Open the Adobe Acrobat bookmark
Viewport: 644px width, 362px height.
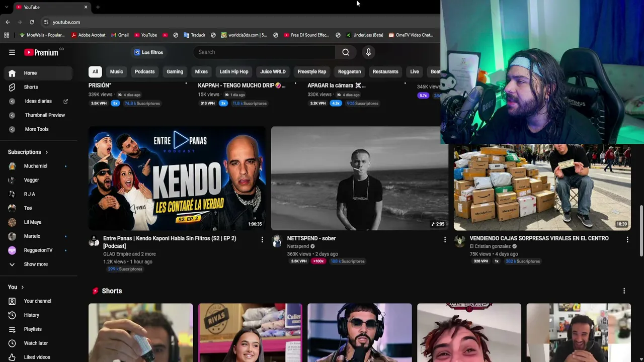click(x=88, y=35)
